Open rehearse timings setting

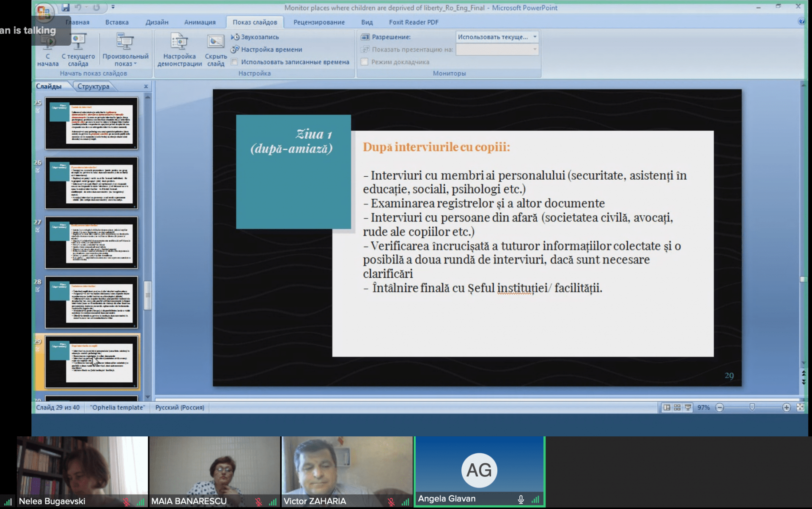[x=266, y=49]
